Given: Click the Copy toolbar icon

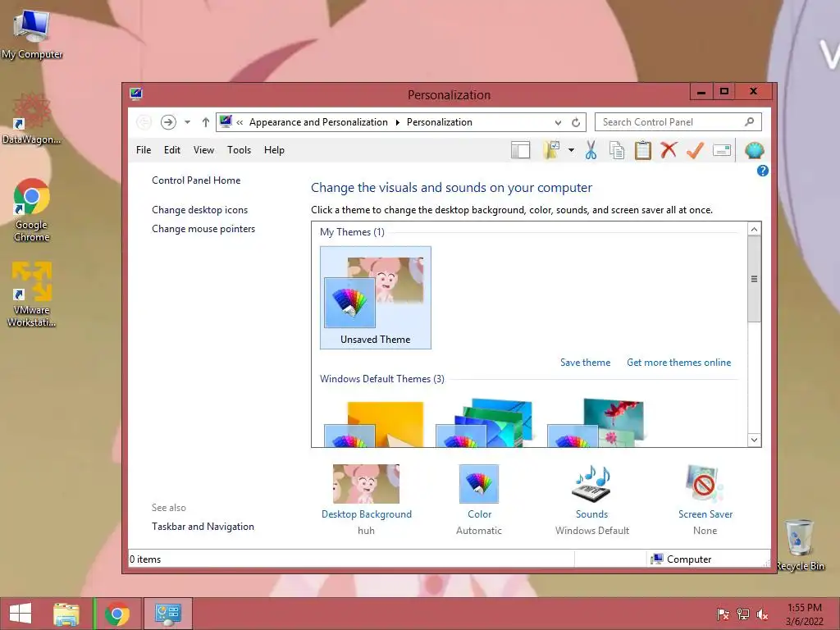Looking at the screenshot, I should coord(617,151).
